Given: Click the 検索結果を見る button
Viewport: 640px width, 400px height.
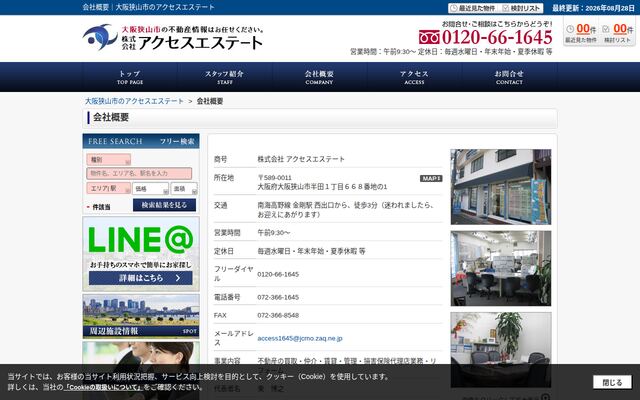Looking at the screenshot, I should point(164,205).
